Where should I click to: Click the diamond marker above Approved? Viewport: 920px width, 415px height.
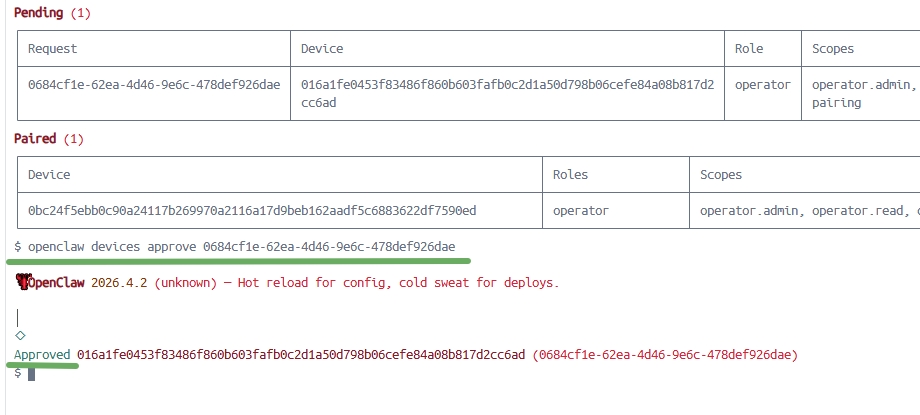pyautogui.click(x=20, y=336)
